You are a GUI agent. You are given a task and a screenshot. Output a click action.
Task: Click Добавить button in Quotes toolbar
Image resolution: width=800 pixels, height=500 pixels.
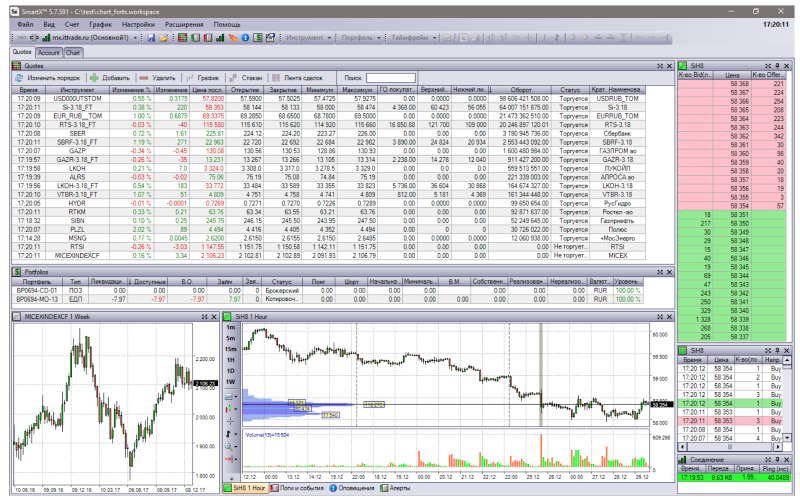click(110, 78)
